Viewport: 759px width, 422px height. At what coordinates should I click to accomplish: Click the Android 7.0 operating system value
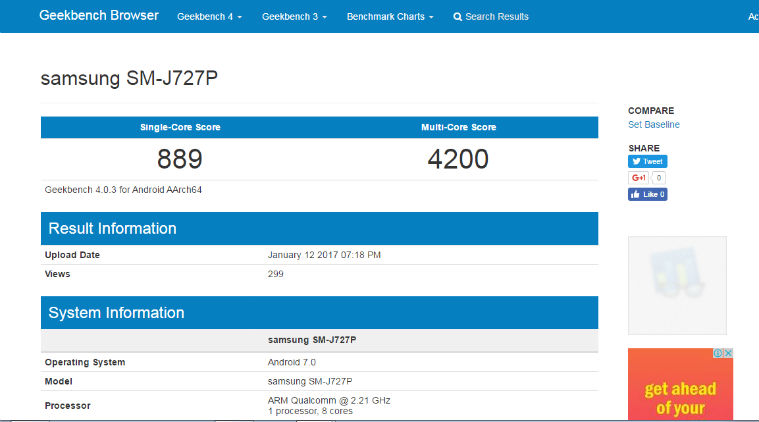click(291, 362)
